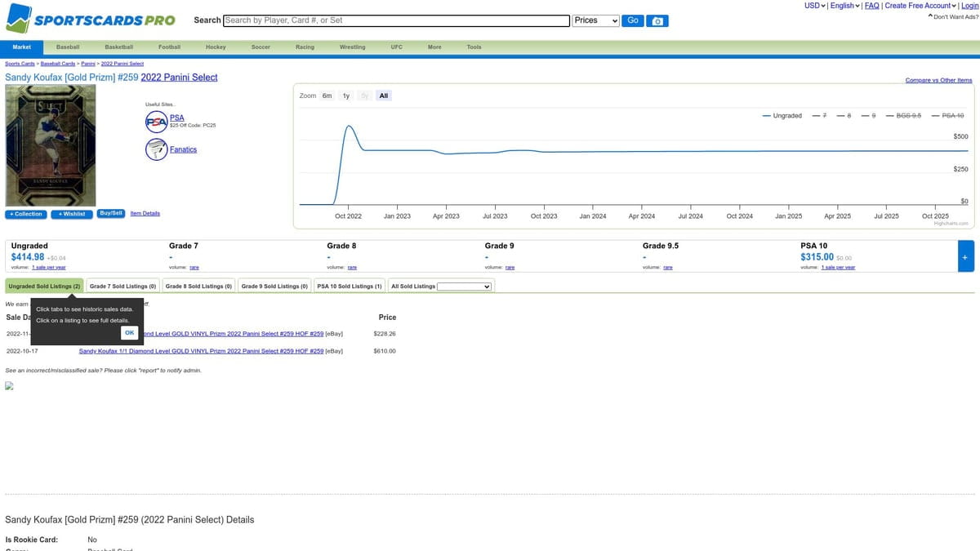Open the Prices search type dropdown
Viewport: 980px width, 551px height.
pyautogui.click(x=595, y=20)
